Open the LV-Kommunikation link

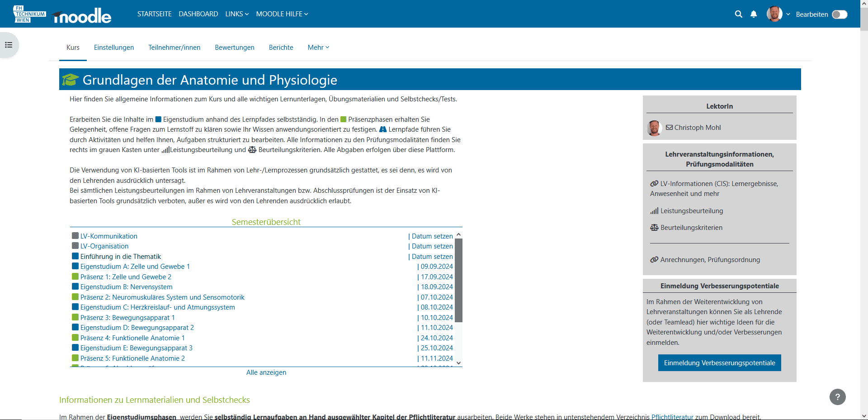[x=109, y=236]
